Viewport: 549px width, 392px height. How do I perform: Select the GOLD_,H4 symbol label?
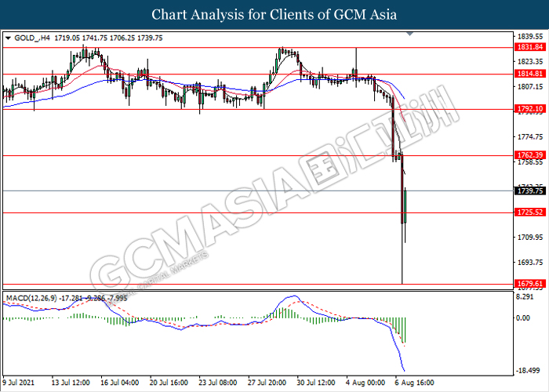(32, 38)
